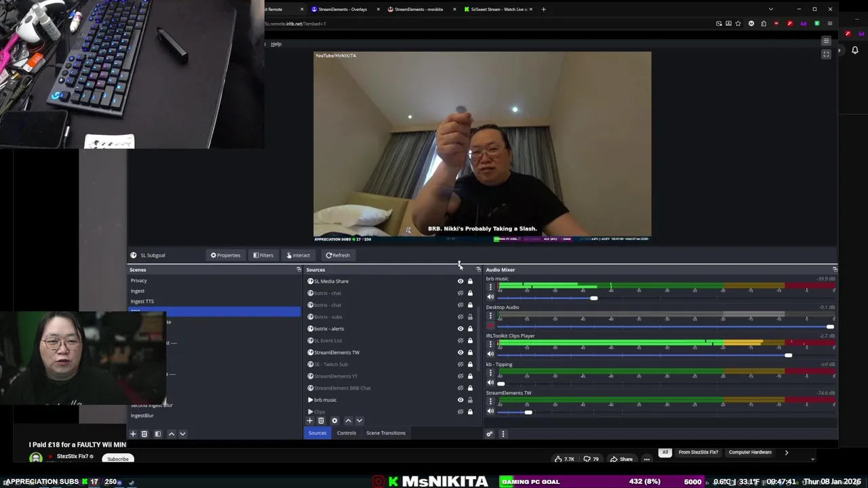The width and height of the screenshot is (868, 488).
Task: Unmute Desktop Audio
Action: [x=490, y=326]
